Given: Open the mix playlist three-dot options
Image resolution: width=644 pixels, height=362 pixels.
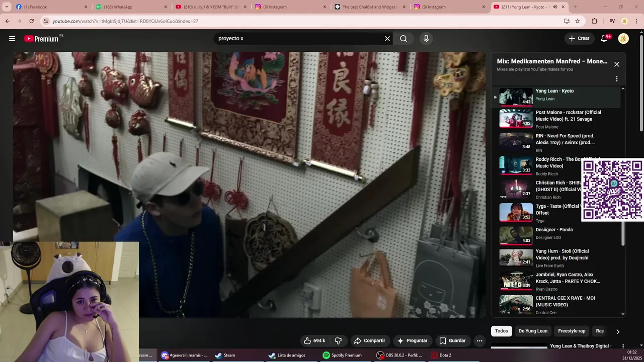Looking at the screenshot, I should pos(617,79).
